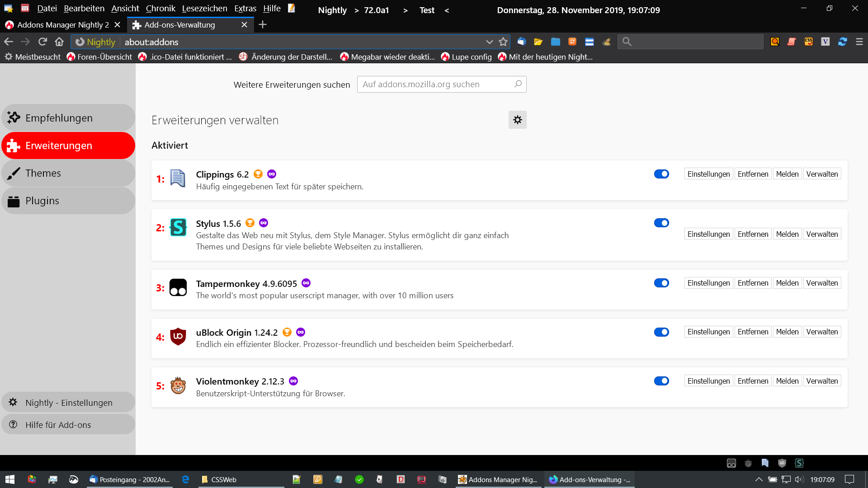The image size is (868, 488).
Task: Open the Lesezeichen menu
Action: (x=204, y=9)
